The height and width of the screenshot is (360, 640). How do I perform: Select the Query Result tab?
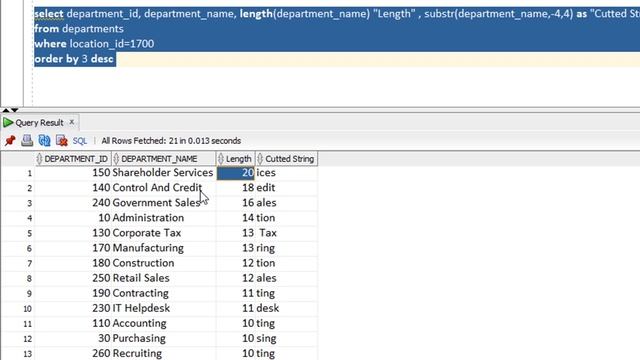tap(39, 122)
